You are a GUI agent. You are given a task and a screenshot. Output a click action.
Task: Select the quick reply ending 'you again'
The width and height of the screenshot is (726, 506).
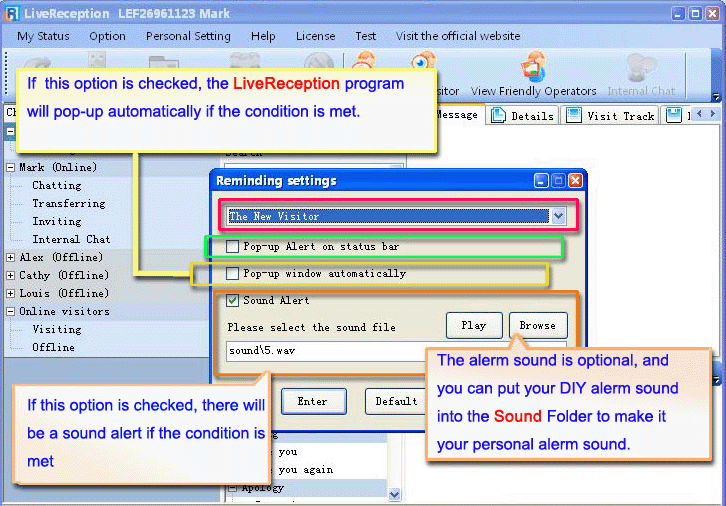[x=306, y=470]
